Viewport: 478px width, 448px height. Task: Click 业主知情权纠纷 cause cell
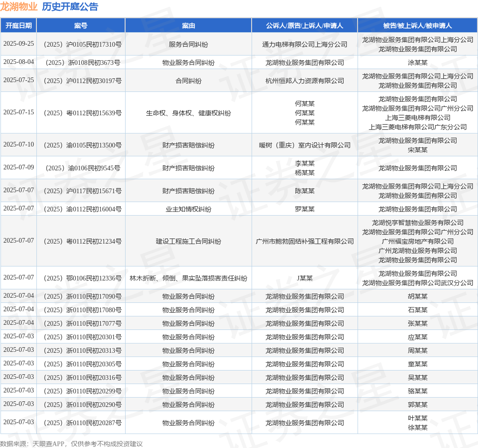pyautogui.click(x=189, y=210)
